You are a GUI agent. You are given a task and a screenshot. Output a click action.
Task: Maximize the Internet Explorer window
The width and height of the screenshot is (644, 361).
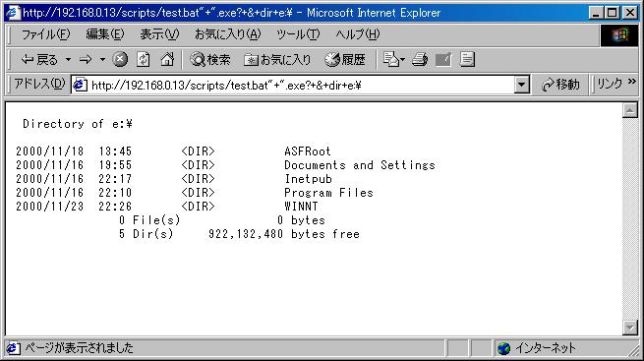click(x=612, y=13)
